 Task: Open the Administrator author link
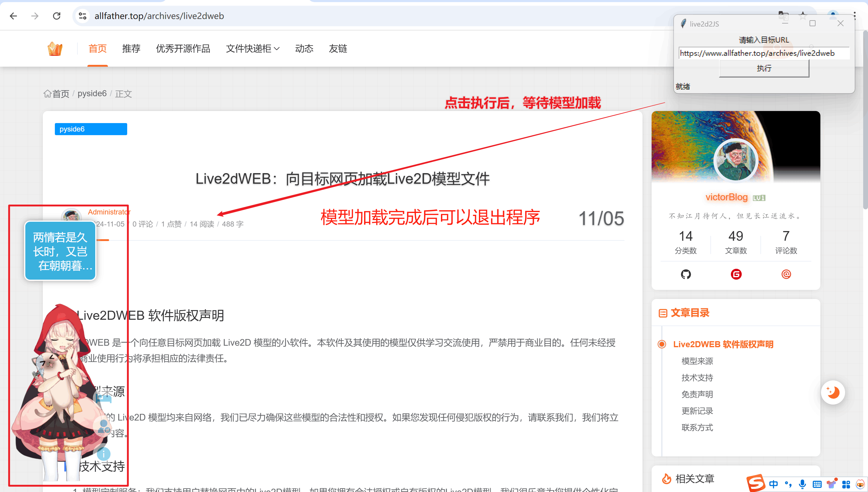tap(109, 212)
